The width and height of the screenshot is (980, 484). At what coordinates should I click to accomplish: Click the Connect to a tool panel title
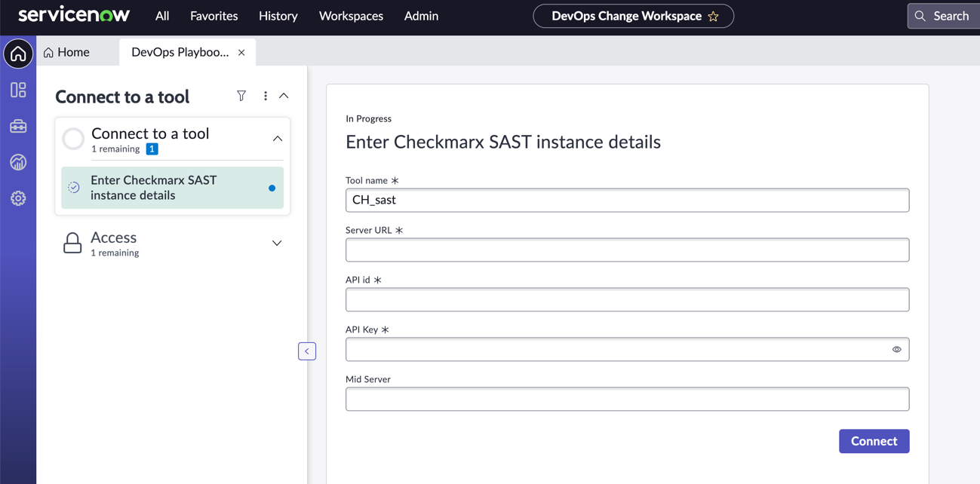point(122,96)
